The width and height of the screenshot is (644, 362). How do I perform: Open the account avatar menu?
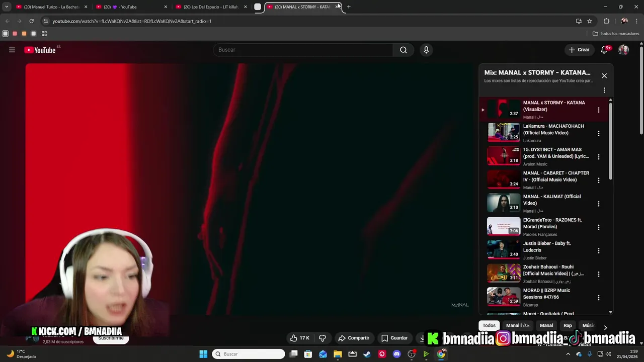[x=623, y=50]
